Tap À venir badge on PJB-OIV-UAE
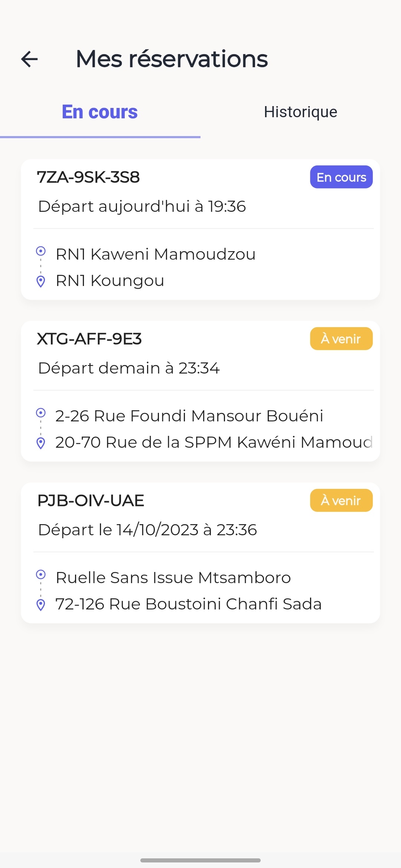 341,501
